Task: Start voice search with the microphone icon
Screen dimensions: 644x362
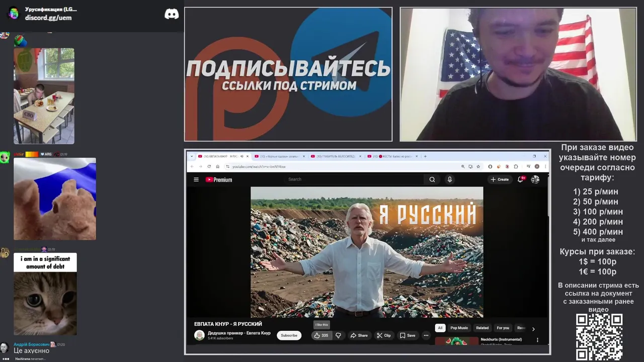Action: (x=450, y=179)
